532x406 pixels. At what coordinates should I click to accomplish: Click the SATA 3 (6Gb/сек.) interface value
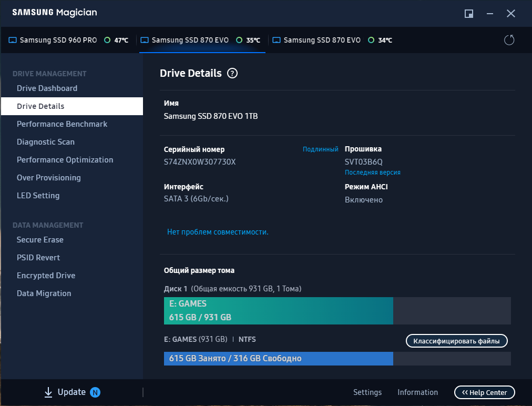point(196,199)
